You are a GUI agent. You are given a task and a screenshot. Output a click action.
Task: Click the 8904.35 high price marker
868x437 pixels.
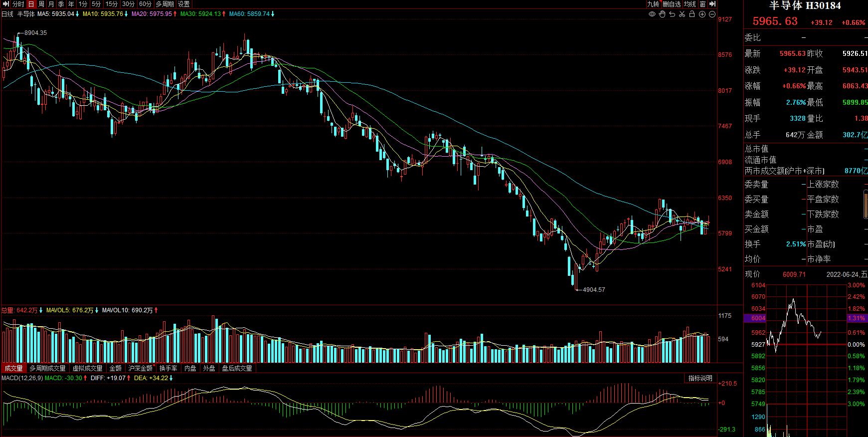coord(35,33)
